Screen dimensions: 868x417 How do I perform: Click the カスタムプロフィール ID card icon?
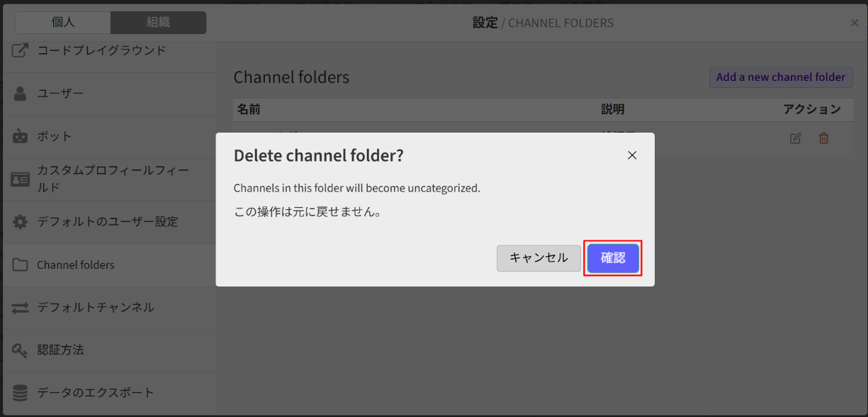pos(21,179)
